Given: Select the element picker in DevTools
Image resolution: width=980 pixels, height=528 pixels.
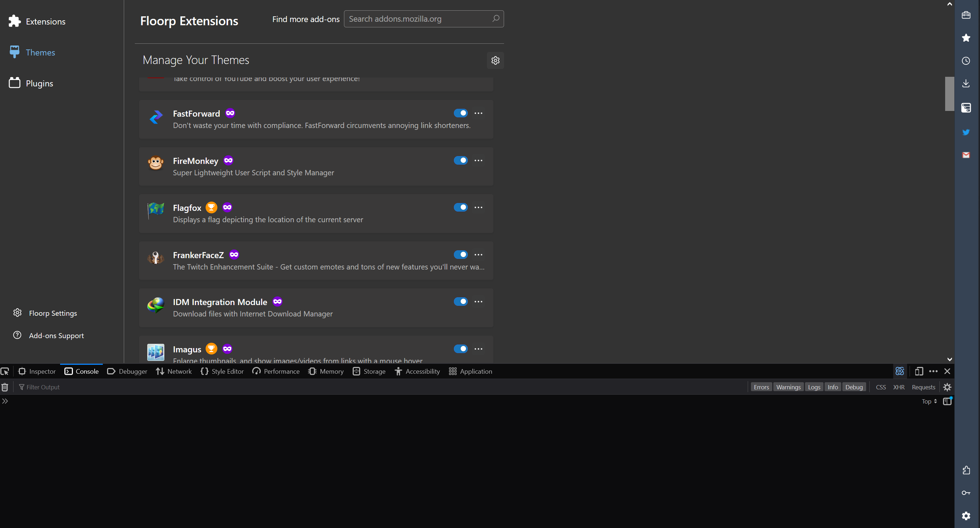Looking at the screenshot, I should (x=5, y=372).
